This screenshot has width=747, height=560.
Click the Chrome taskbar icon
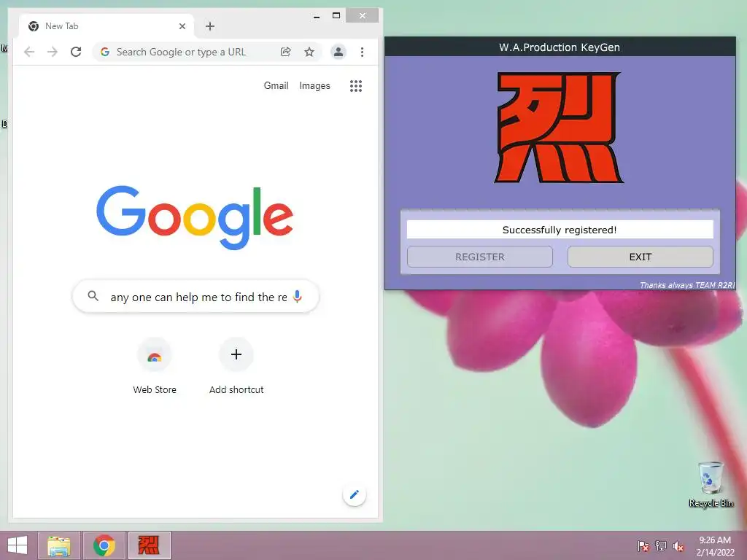click(104, 545)
